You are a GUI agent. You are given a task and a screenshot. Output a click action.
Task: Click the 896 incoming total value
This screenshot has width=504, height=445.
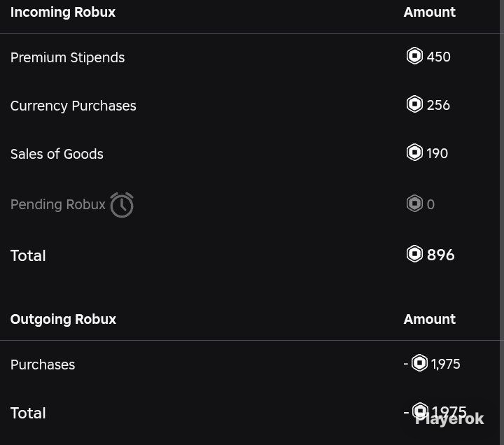(x=441, y=255)
